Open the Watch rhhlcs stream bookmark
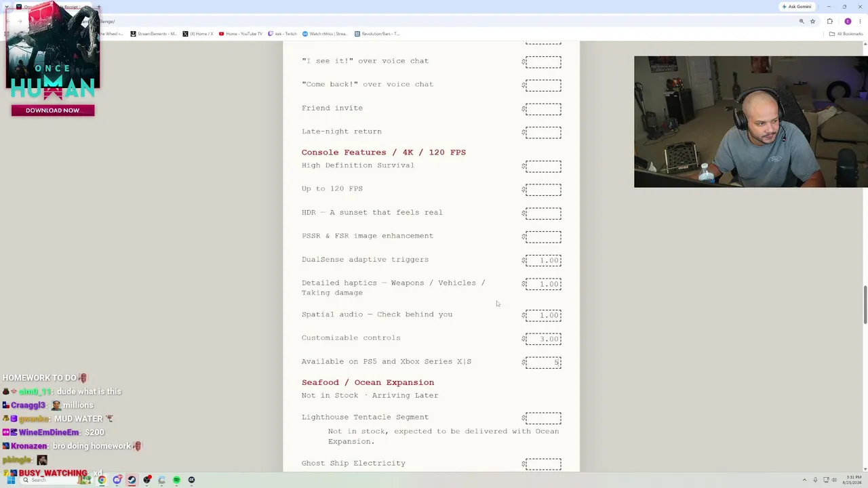This screenshot has width=868, height=488. 325,34
